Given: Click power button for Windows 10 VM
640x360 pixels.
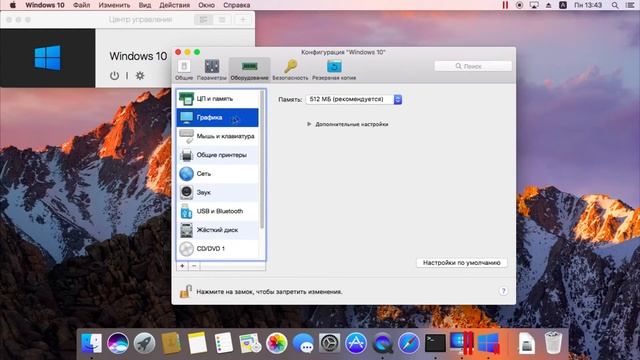Looking at the screenshot, I should click(x=114, y=76).
